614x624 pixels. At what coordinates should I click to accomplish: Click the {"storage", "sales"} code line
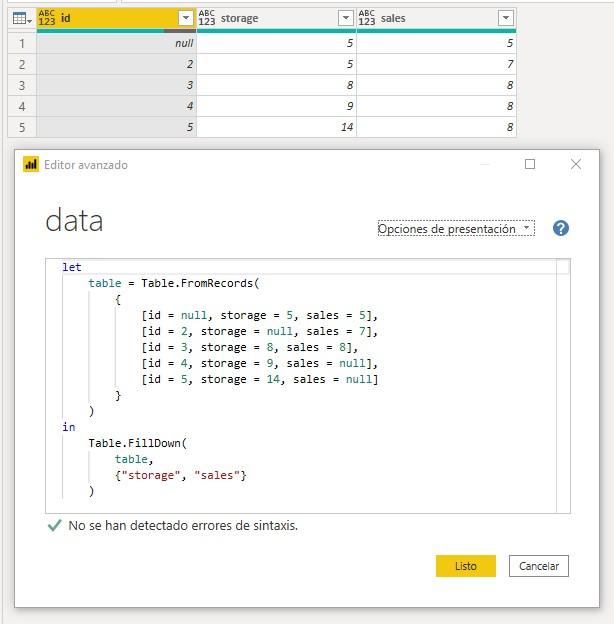click(x=181, y=475)
